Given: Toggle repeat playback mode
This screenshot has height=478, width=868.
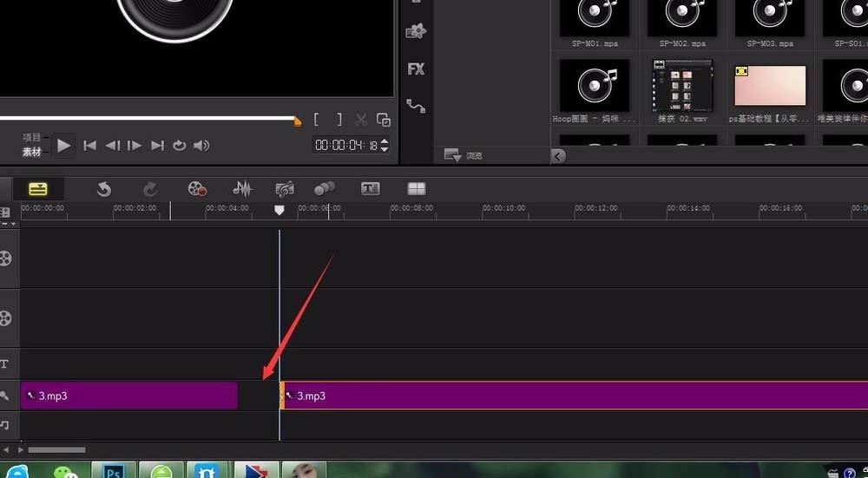Looking at the screenshot, I should [x=179, y=146].
